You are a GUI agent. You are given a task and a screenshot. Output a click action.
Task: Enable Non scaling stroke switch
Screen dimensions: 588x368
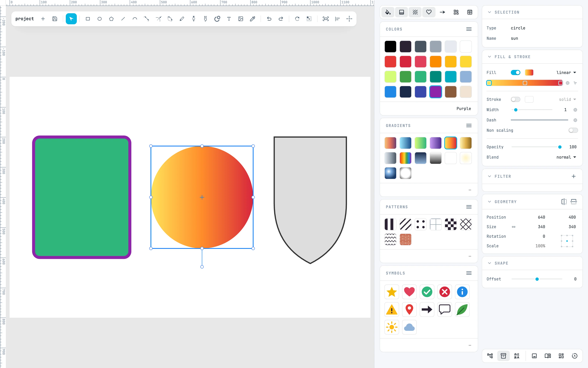(573, 130)
